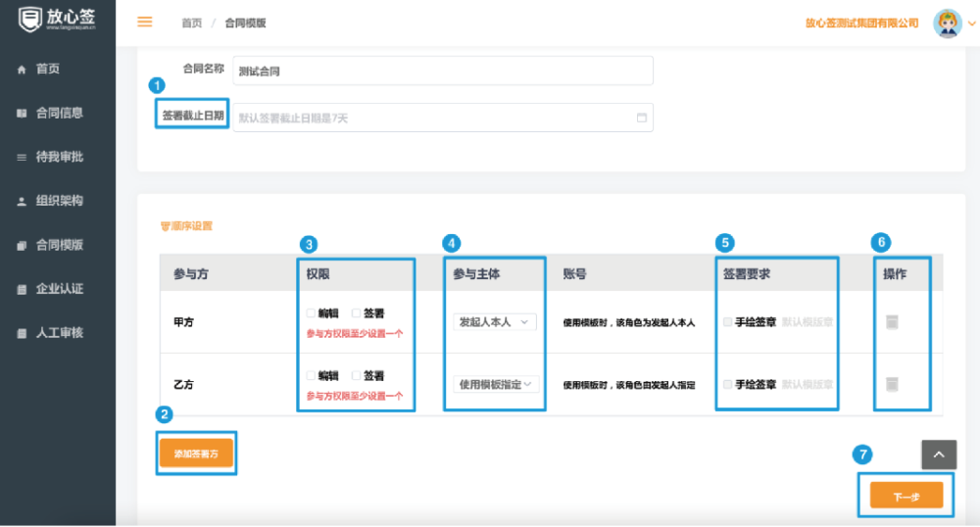Click the 默认模版章 text in 甲方 row

pos(808,322)
